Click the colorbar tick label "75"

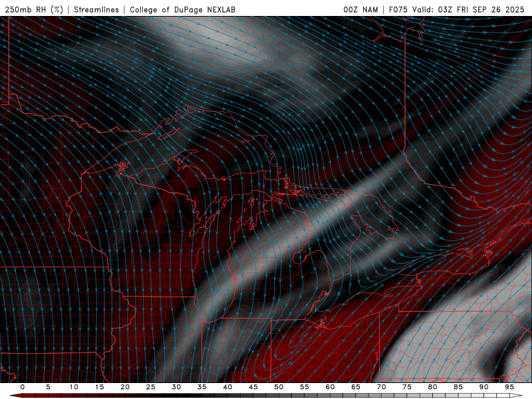[407, 387]
